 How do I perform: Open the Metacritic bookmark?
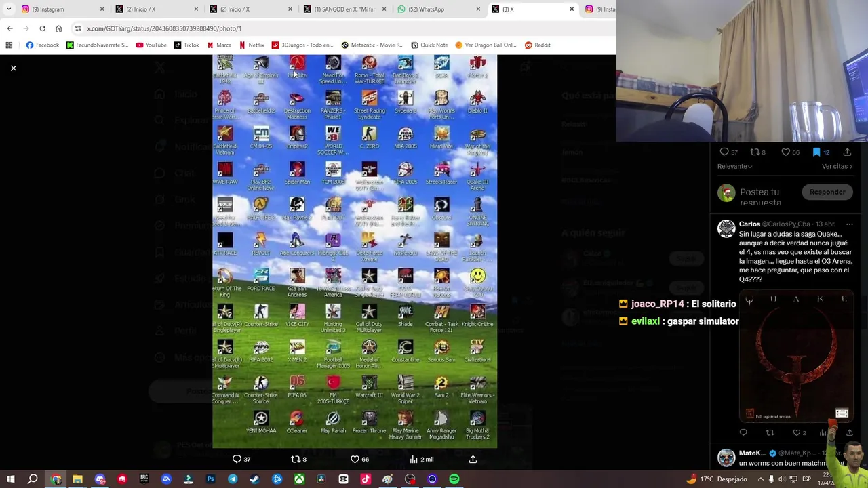click(x=372, y=45)
